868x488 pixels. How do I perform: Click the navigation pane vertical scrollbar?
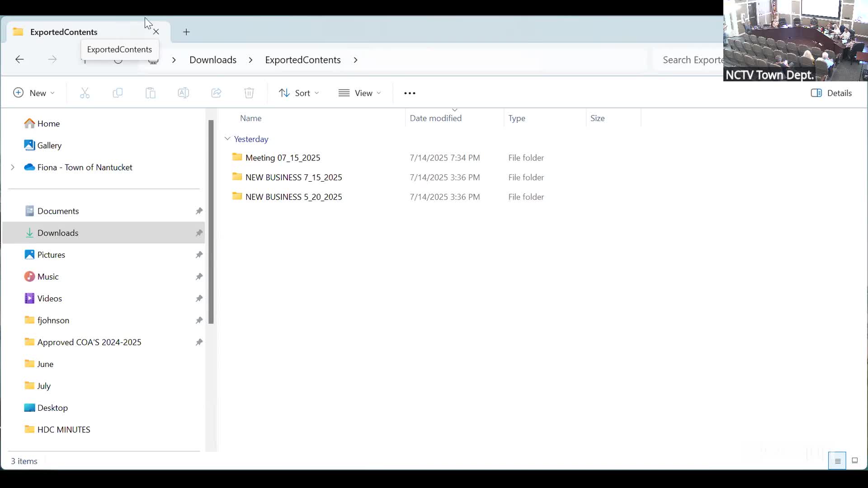pos(211,222)
